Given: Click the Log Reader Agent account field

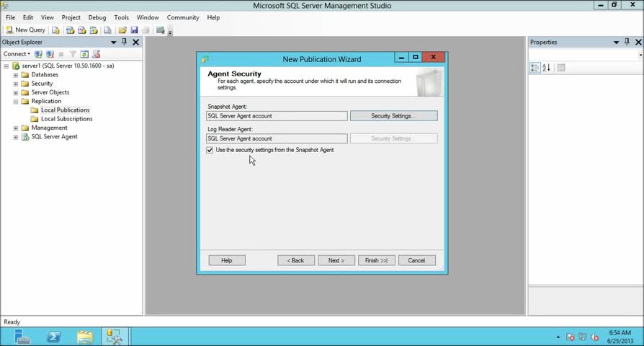Looking at the screenshot, I should tap(277, 138).
